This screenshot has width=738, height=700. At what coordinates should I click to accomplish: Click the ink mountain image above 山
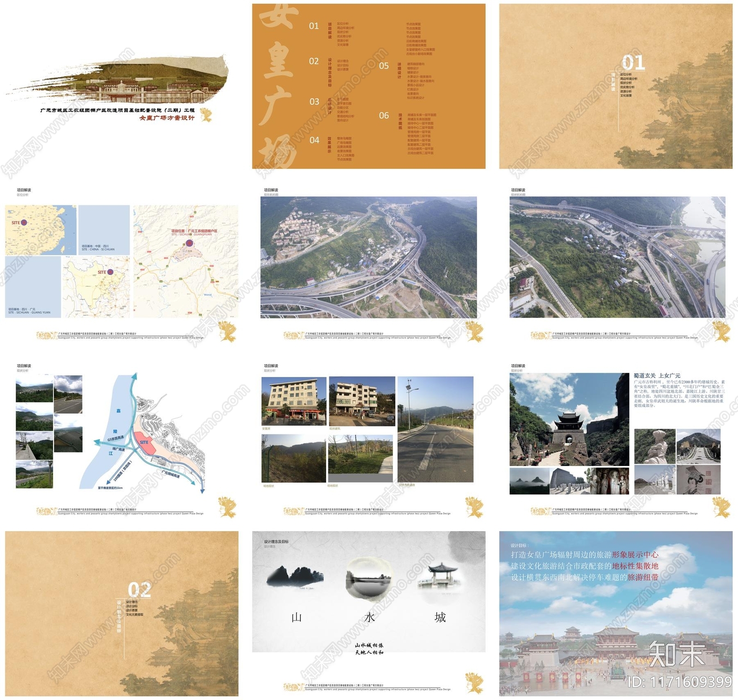click(x=295, y=576)
